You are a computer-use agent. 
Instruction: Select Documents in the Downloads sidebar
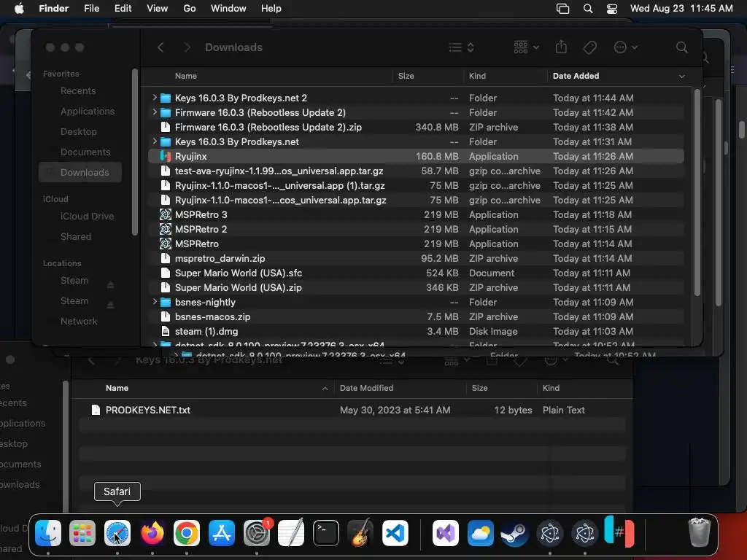(85, 152)
